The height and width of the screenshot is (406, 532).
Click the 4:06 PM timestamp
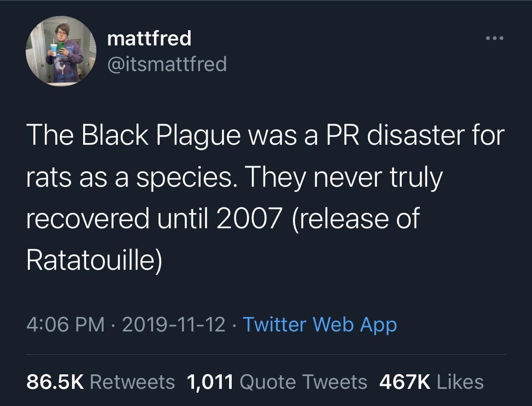66,324
